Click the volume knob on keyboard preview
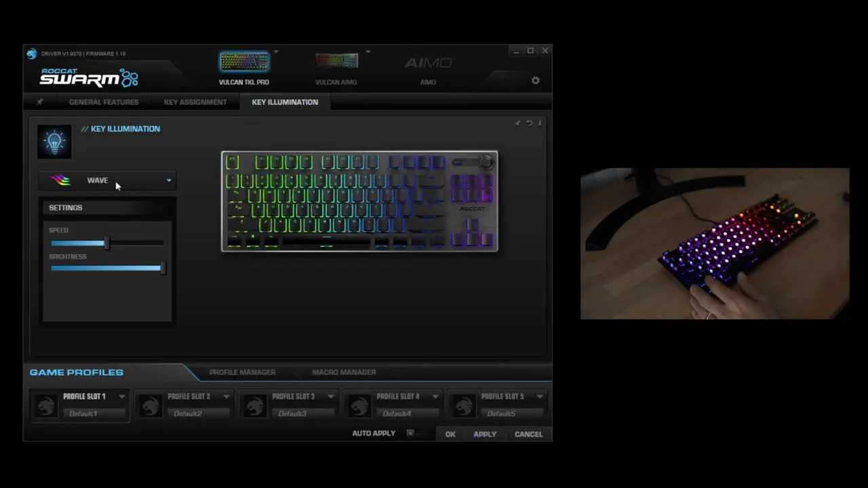 pos(486,162)
